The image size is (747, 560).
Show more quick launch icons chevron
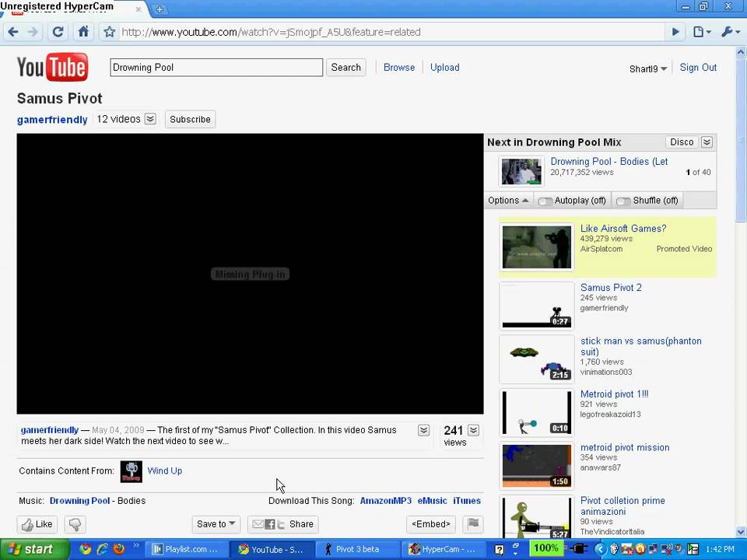click(135, 545)
